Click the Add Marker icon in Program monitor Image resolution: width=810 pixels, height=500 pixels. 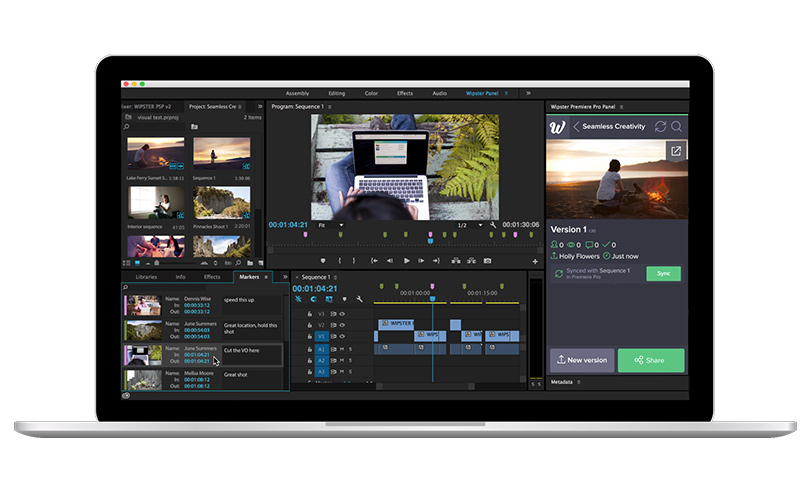click(x=323, y=261)
